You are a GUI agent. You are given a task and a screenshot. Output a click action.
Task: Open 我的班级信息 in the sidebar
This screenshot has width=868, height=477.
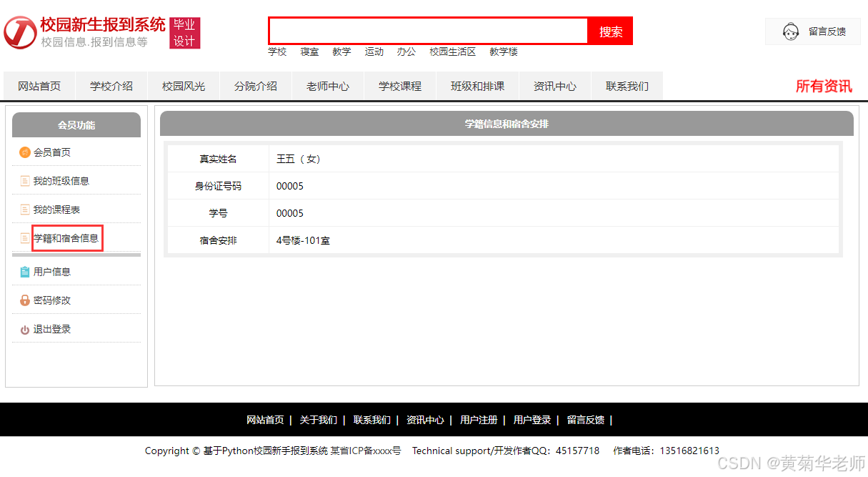(61, 181)
